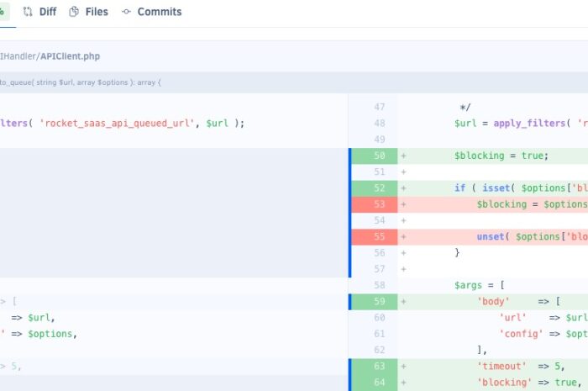
Task: Click the Files tab document icon
Action: coord(75,12)
